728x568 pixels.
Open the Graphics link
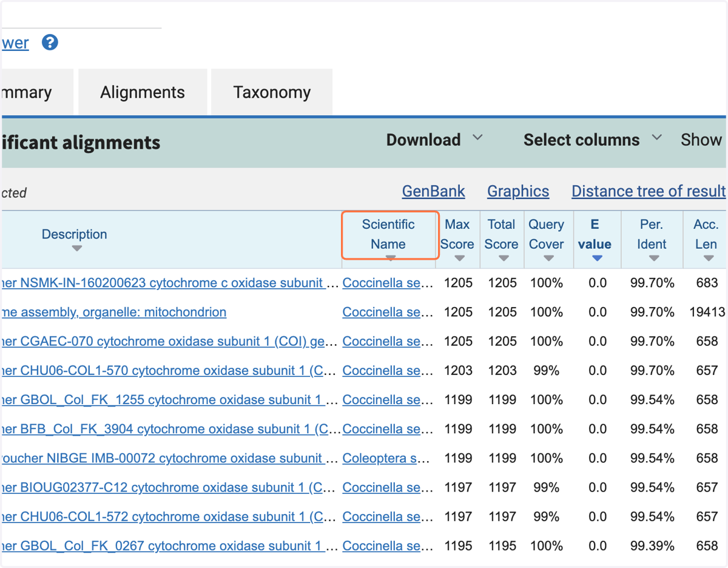pos(518,191)
